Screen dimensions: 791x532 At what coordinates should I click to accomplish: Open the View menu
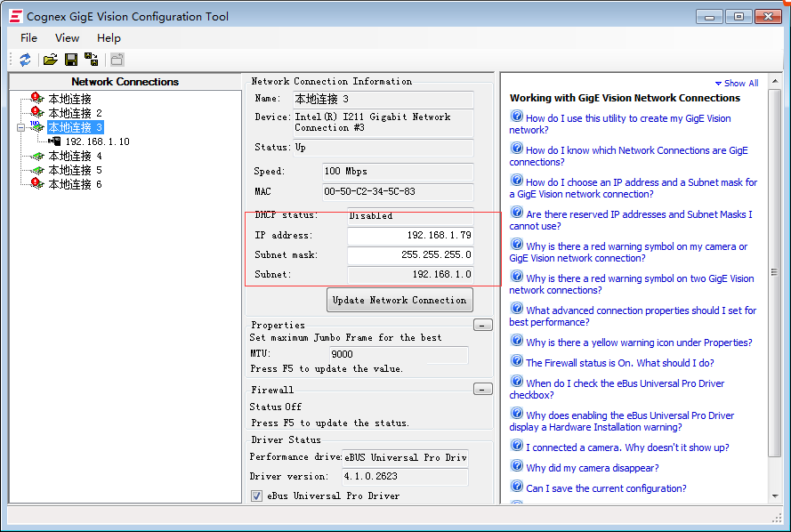pyautogui.click(x=67, y=38)
